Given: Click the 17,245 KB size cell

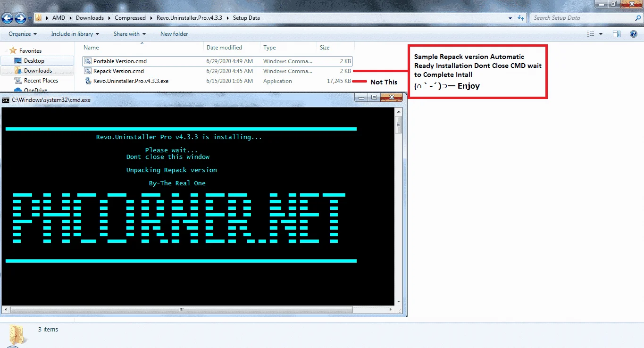Looking at the screenshot, I should 339,81.
